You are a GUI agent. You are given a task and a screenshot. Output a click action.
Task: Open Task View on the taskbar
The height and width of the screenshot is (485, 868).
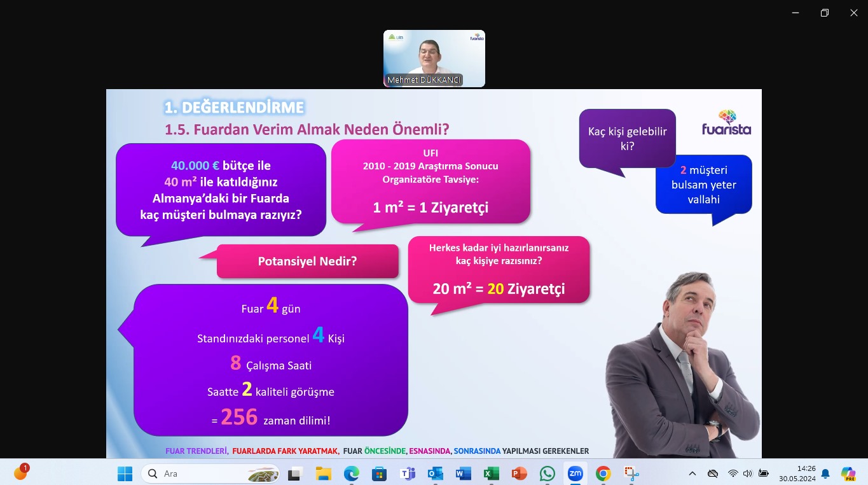point(294,474)
